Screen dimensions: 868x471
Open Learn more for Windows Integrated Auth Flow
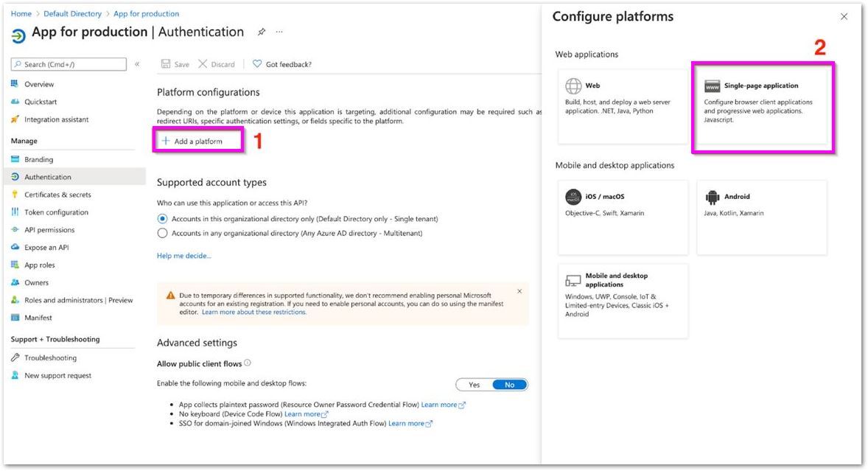pyautogui.click(x=410, y=423)
